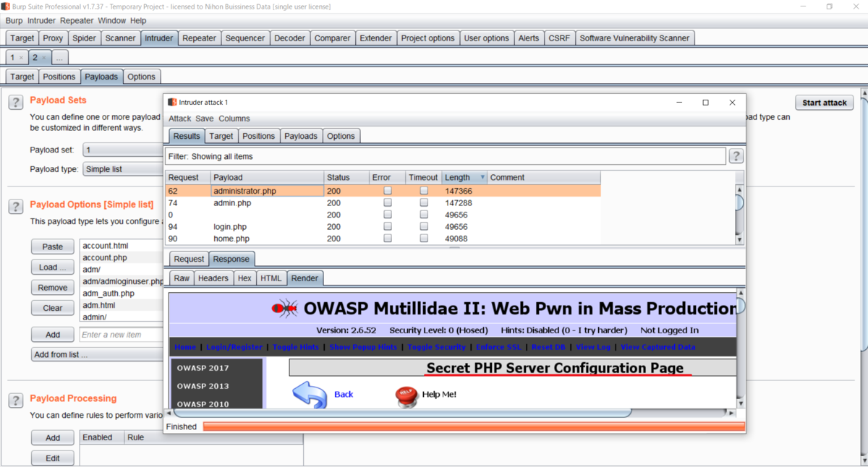Click the Toggle Security link
Image resolution: width=868 pixels, height=467 pixels.
tap(436, 347)
